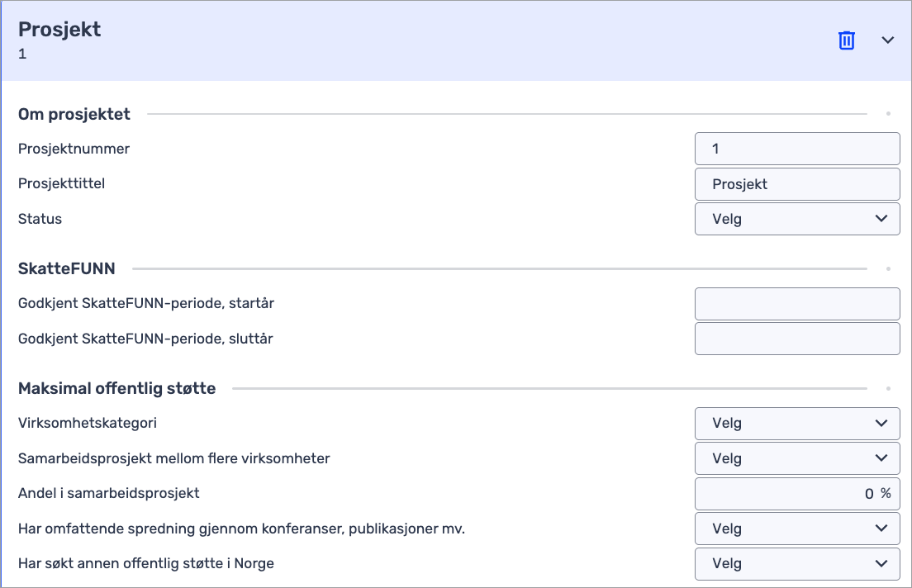Viewport: 912px width, 588px height.
Task: Click the Prosjekttittel text field
Action: tap(796, 184)
